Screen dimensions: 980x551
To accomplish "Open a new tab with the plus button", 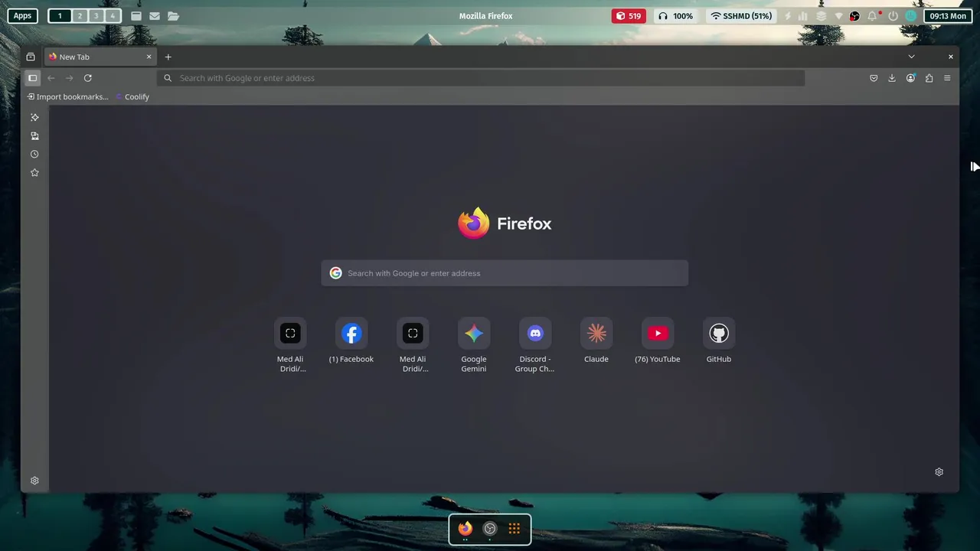I will (168, 57).
